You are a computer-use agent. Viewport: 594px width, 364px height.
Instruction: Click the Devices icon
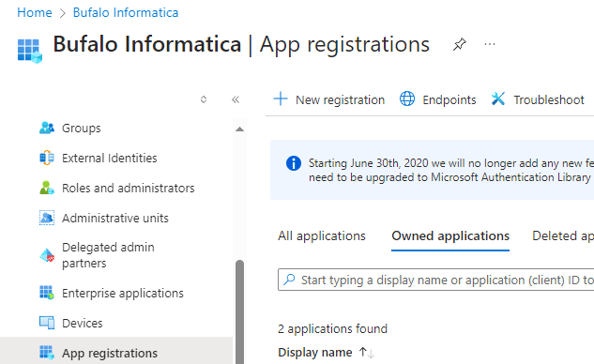point(47,323)
